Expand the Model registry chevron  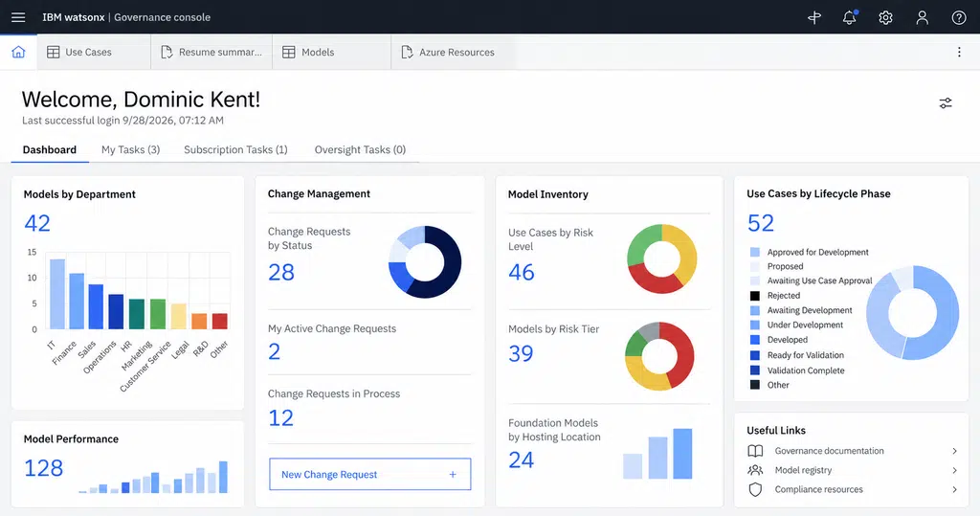(954, 470)
